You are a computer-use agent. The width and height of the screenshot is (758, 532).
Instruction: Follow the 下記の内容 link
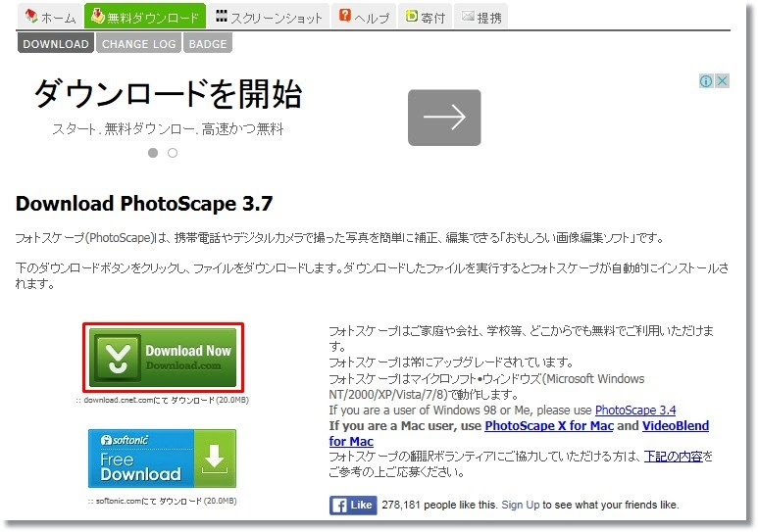(673, 457)
